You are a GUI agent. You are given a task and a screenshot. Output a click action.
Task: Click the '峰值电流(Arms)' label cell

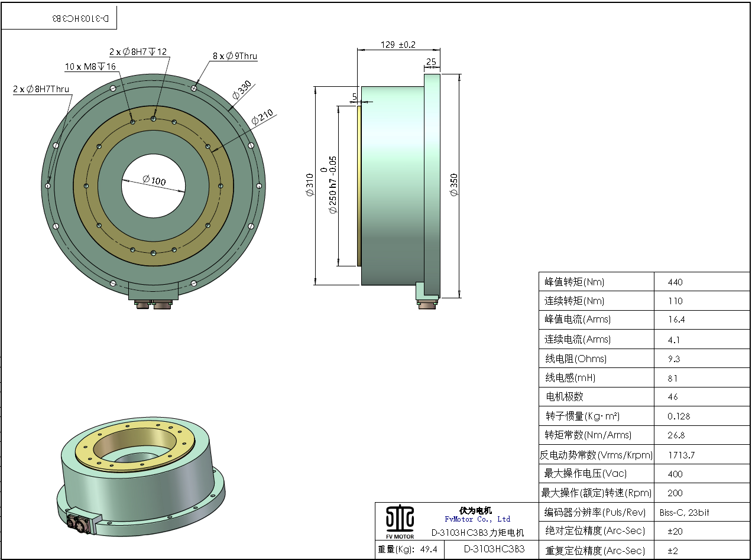(597, 320)
